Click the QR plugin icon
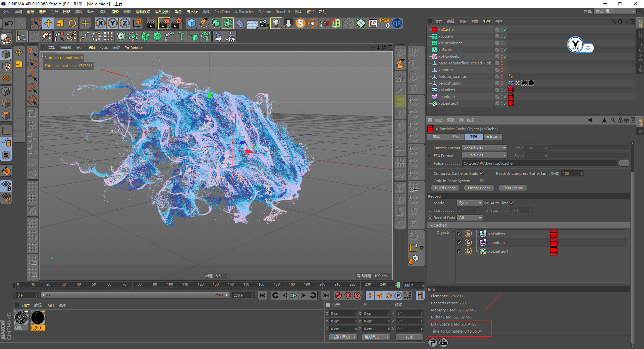644x349 pixels. pyautogui.click(x=397, y=23)
